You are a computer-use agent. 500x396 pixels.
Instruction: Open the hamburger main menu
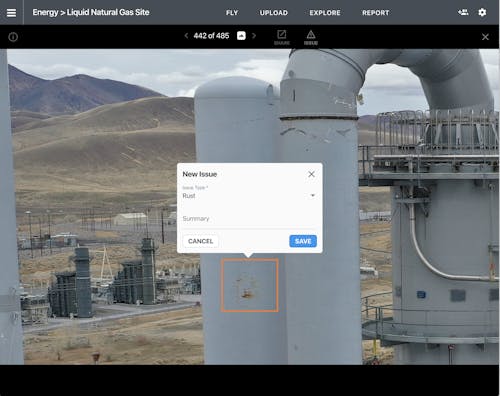[x=11, y=13]
